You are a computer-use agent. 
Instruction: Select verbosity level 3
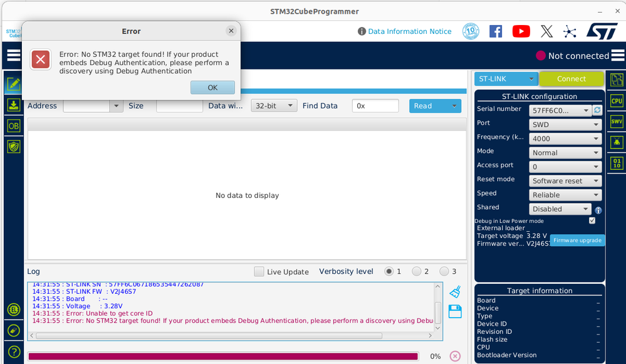[x=444, y=271]
